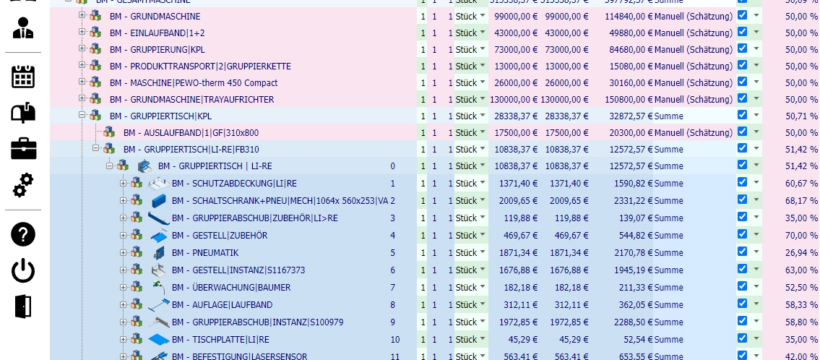Screen dimensions: 820x360
Task: Click thumbnail icon of TISCHPLATTE|LI|RE
Action: tap(158, 340)
